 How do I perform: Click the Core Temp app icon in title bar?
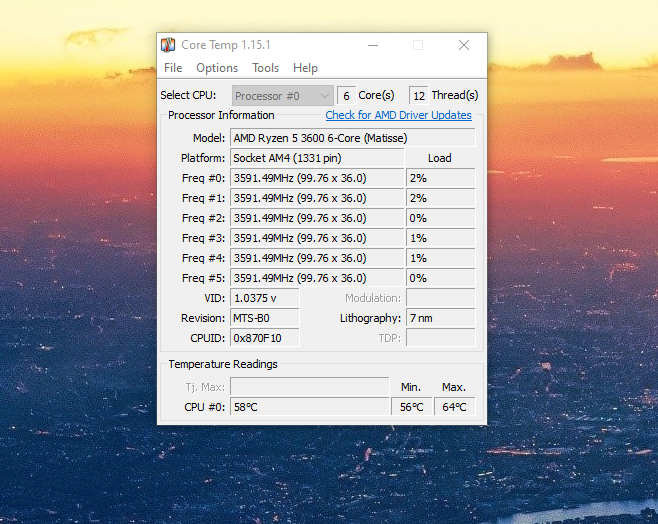tap(168, 45)
